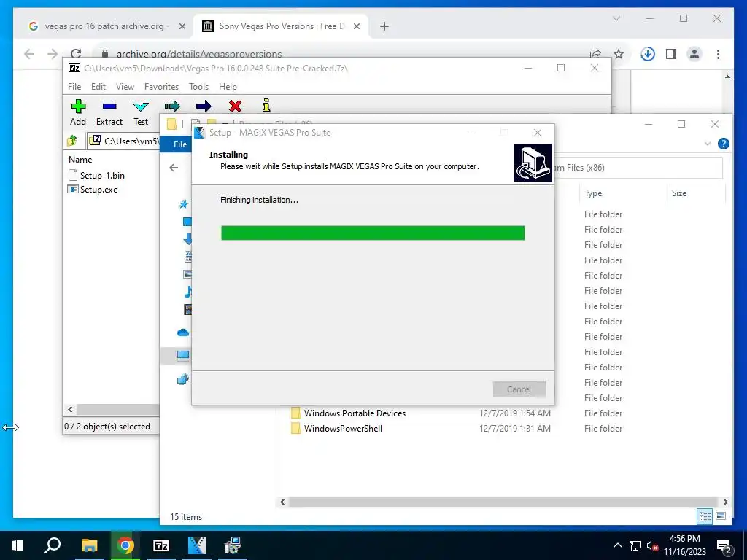Click the Size column header in Explorer
This screenshot has height=560, width=747.
[x=679, y=193]
